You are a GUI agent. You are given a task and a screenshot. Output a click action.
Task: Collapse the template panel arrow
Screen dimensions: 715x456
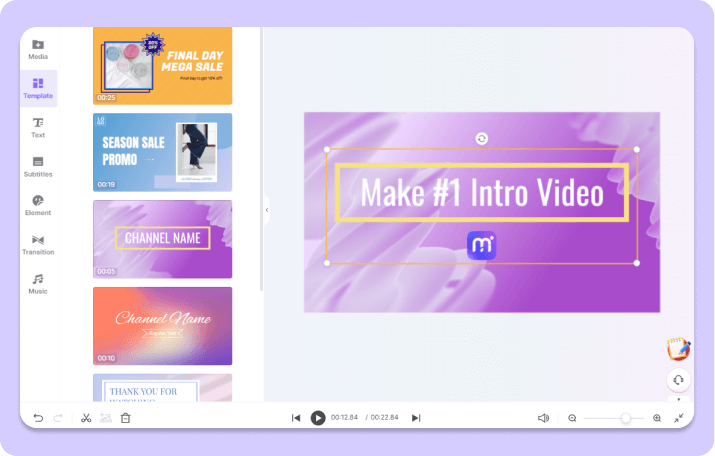[x=267, y=210]
